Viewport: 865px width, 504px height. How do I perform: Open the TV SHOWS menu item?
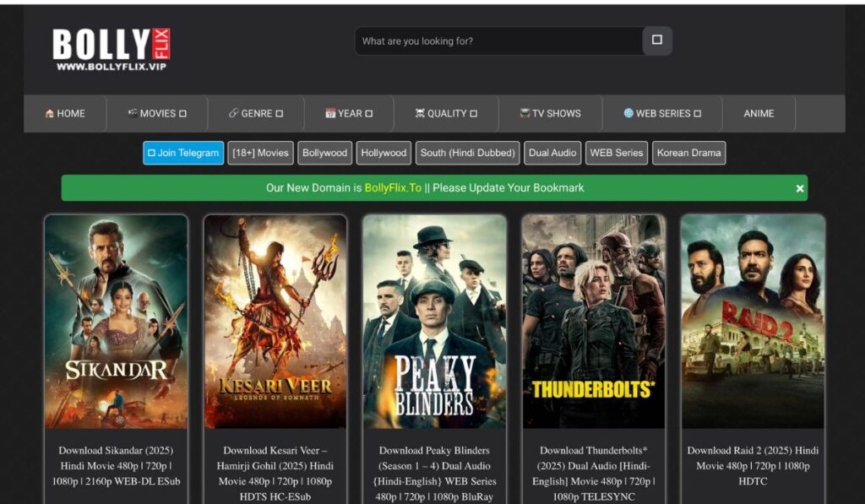click(551, 114)
